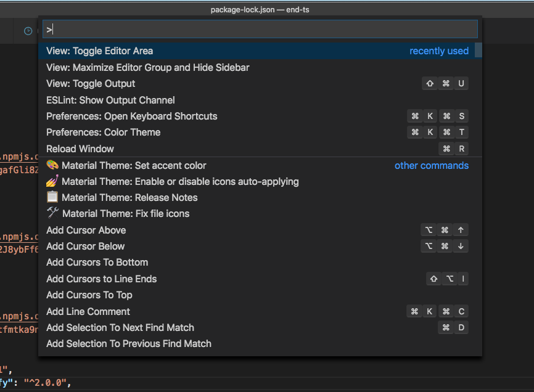This screenshot has height=392, width=534.
Task: Click the command palette input field
Action: [x=260, y=29]
